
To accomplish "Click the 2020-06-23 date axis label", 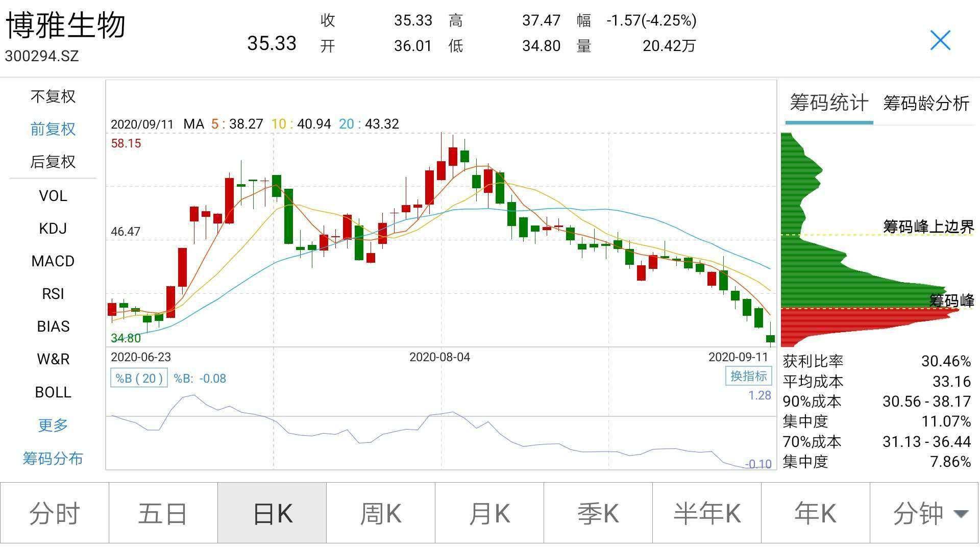I will tap(141, 357).
